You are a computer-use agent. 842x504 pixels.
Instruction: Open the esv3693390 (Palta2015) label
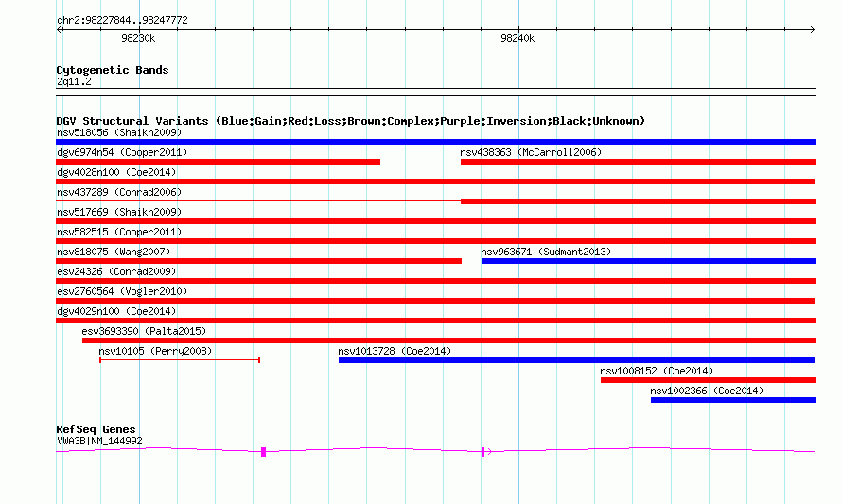(x=144, y=331)
